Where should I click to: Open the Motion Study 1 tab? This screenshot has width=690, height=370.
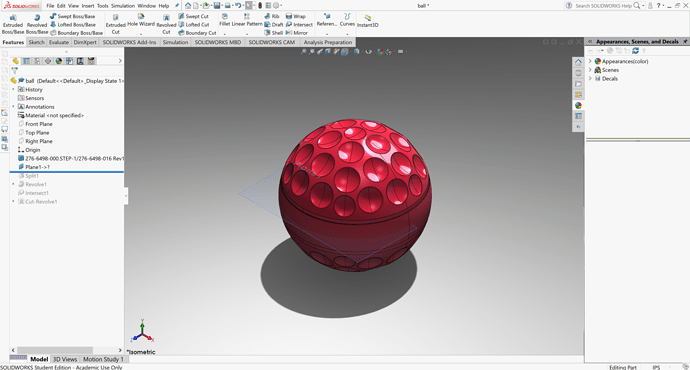(x=103, y=359)
